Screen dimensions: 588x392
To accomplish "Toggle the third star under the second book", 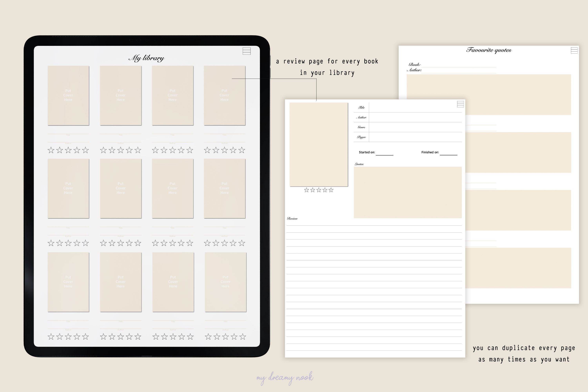I will 121,150.
